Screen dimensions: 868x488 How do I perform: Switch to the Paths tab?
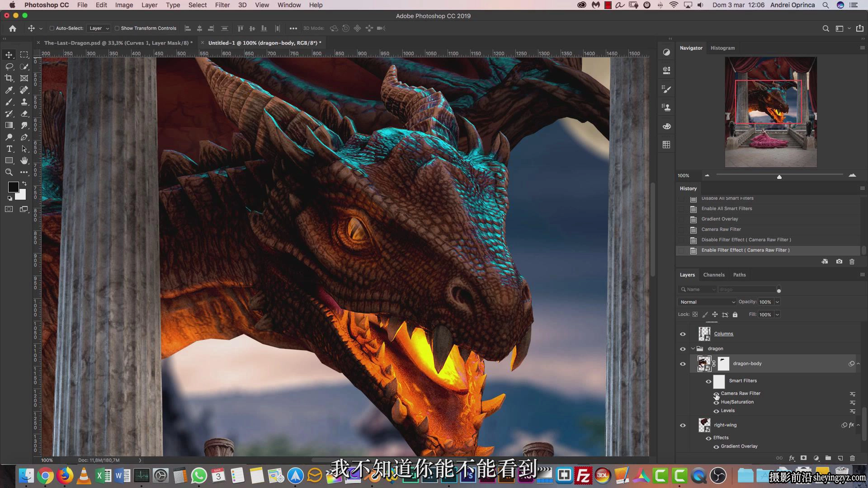tap(740, 275)
